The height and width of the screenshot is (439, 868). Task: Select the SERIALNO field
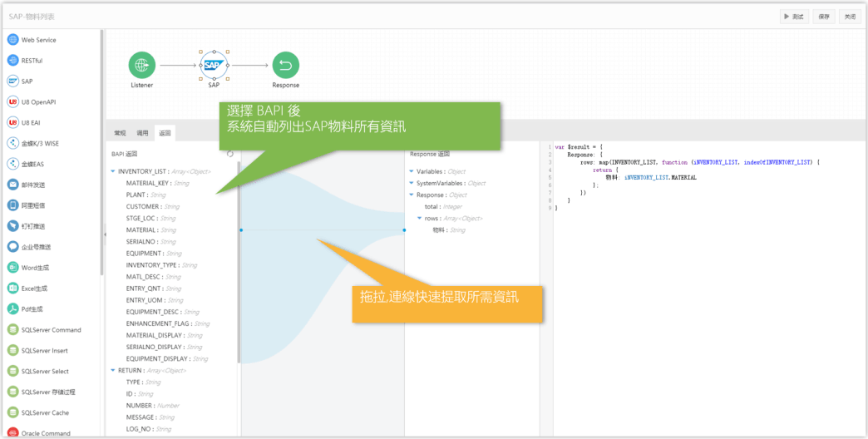[150, 241]
